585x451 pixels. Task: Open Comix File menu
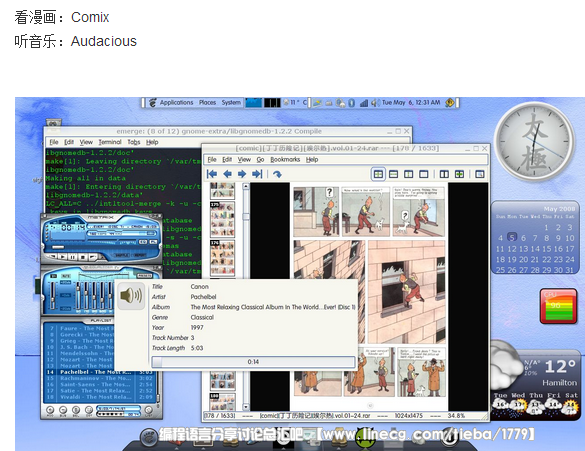pyautogui.click(x=212, y=160)
